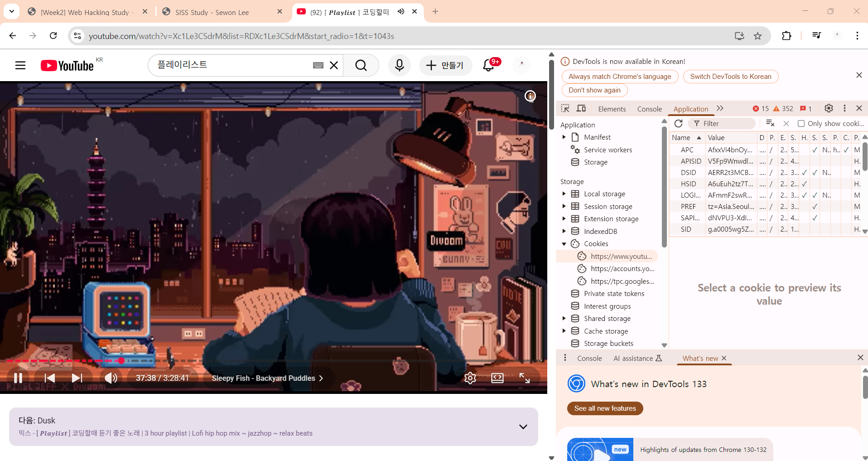This screenshot has width=868, height=461.
Task: Click the 'Switch DevTools to Korean' button
Action: coord(730,77)
